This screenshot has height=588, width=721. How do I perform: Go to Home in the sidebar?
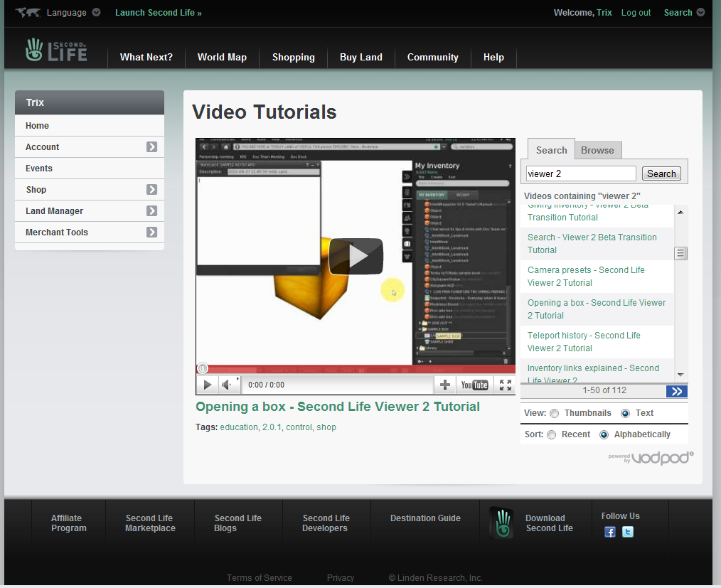(x=89, y=126)
